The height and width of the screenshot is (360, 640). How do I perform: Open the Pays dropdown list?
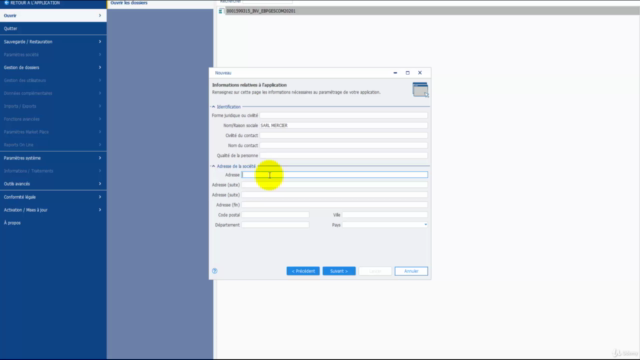tap(425, 224)
